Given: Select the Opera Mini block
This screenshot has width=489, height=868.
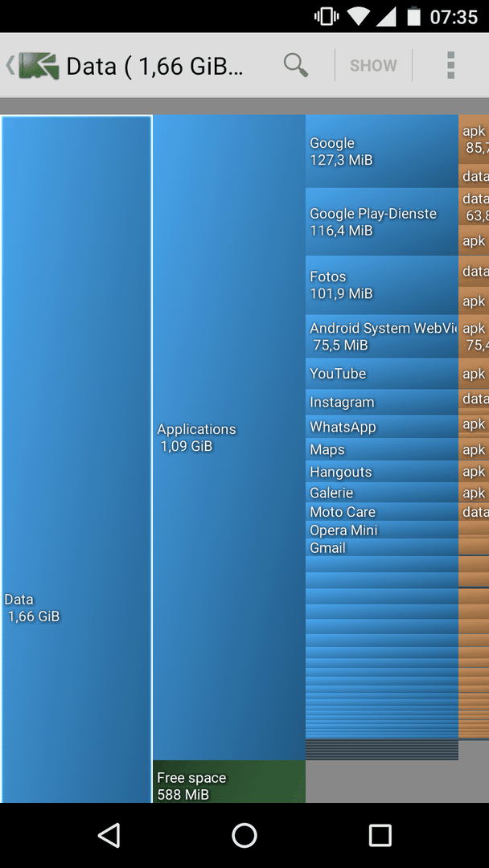Looking at the screenshot, I should (381, 530).
